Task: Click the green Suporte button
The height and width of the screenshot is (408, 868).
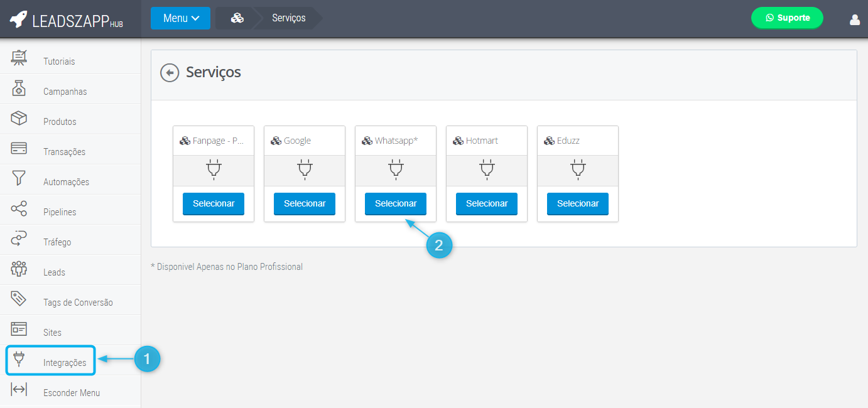Action: (x=787, y=18)
